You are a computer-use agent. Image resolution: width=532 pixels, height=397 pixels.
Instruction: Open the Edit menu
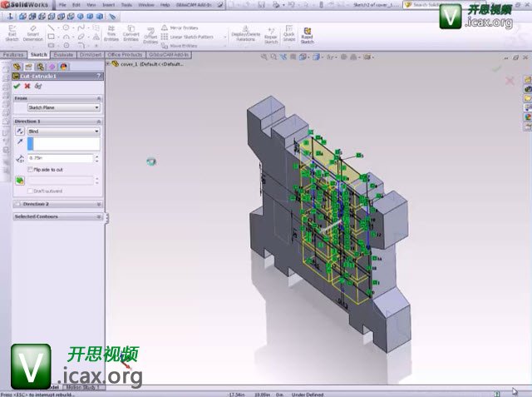pos(76,5)
